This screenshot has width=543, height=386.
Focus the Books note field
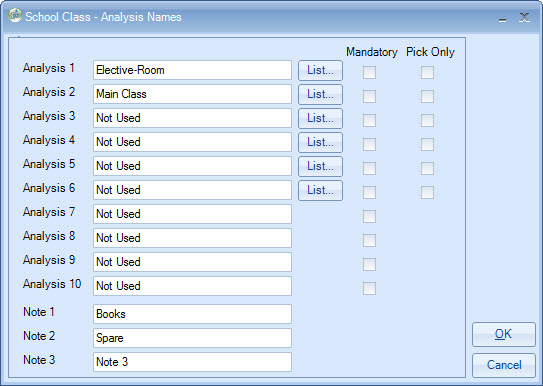tap(192, 314)
